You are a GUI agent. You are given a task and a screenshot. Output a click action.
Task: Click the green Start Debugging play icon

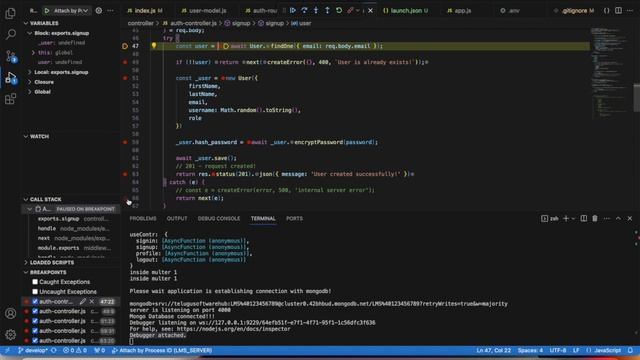(47, 11)
